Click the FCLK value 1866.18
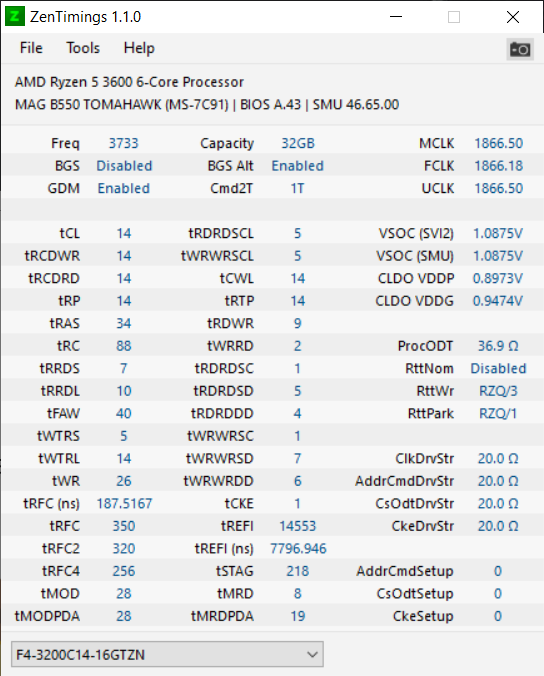Screen dimensions: 544x676 tap(498, 166)
